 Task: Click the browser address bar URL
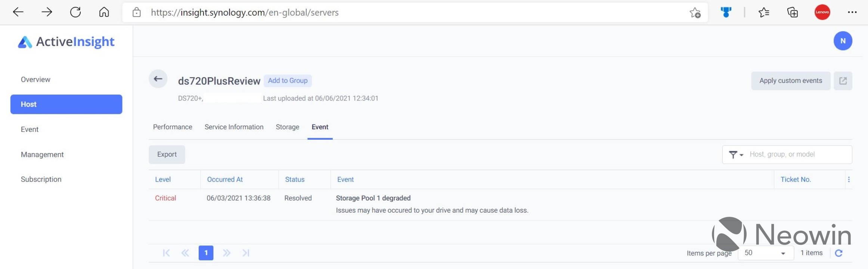pyautogui.click(x=245, y=12)
